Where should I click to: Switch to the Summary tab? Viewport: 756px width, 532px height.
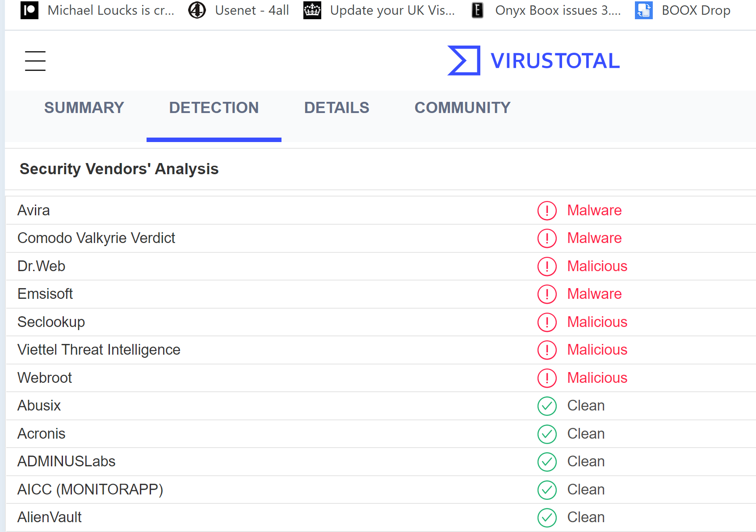coord(84,108)
